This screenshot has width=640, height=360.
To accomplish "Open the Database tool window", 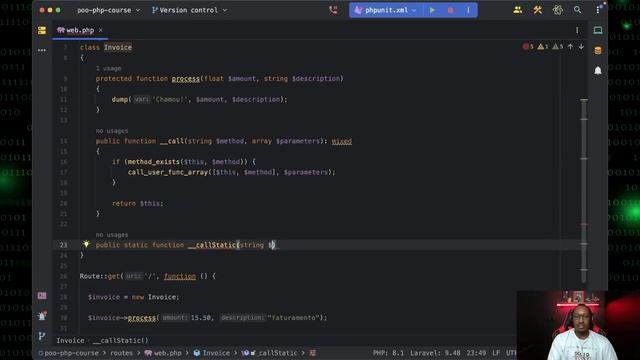I will [598, 51].
